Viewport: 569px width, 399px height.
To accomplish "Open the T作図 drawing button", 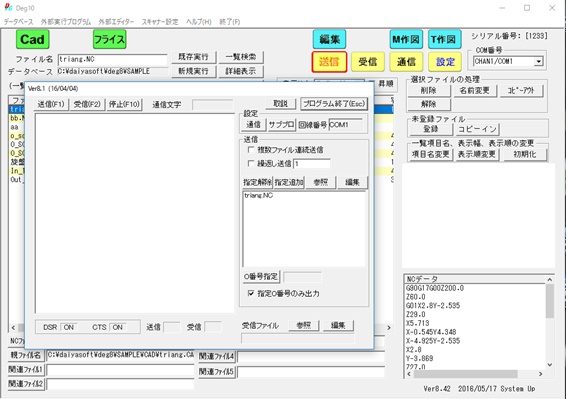I will coord(445,39).
